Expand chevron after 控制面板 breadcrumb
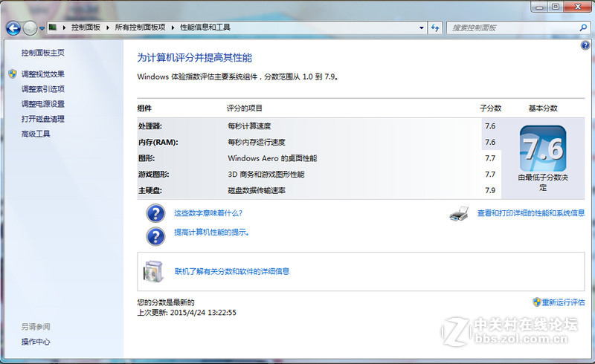The image size is (595, 364). [108, 27]
